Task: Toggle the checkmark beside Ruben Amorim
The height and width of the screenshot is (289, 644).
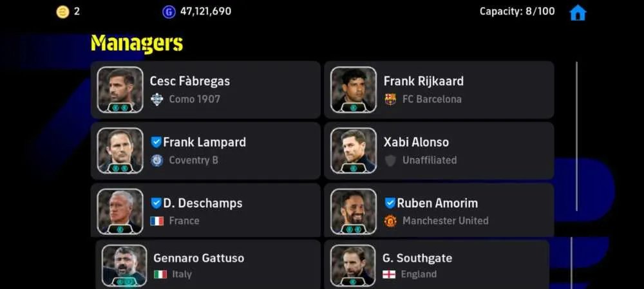Action: (390, 203)
